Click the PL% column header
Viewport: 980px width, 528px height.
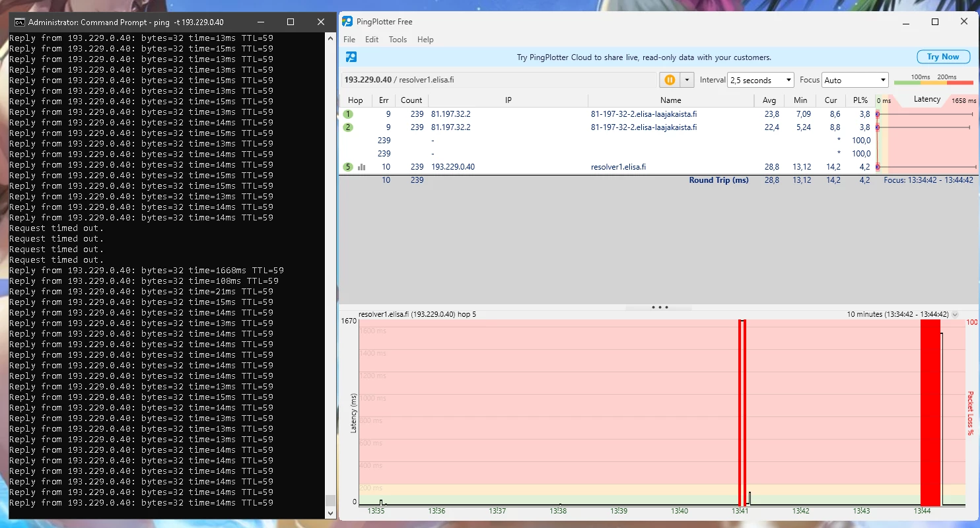pos(860,100)
